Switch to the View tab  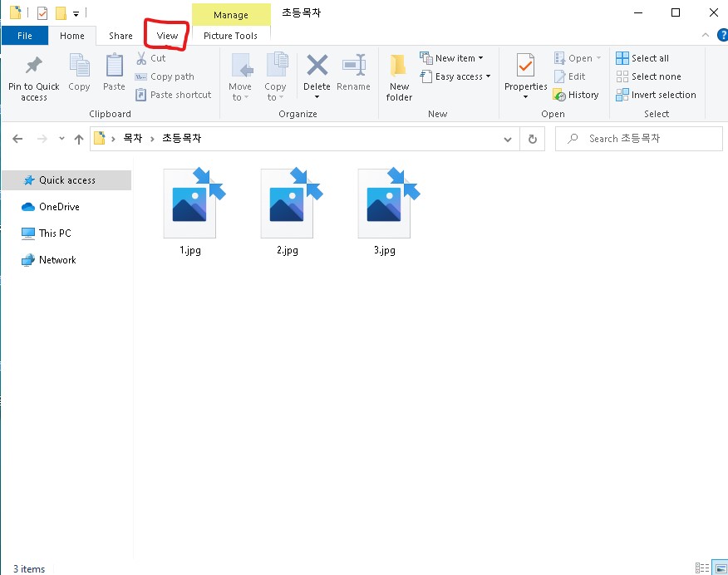tap(167, 36)
